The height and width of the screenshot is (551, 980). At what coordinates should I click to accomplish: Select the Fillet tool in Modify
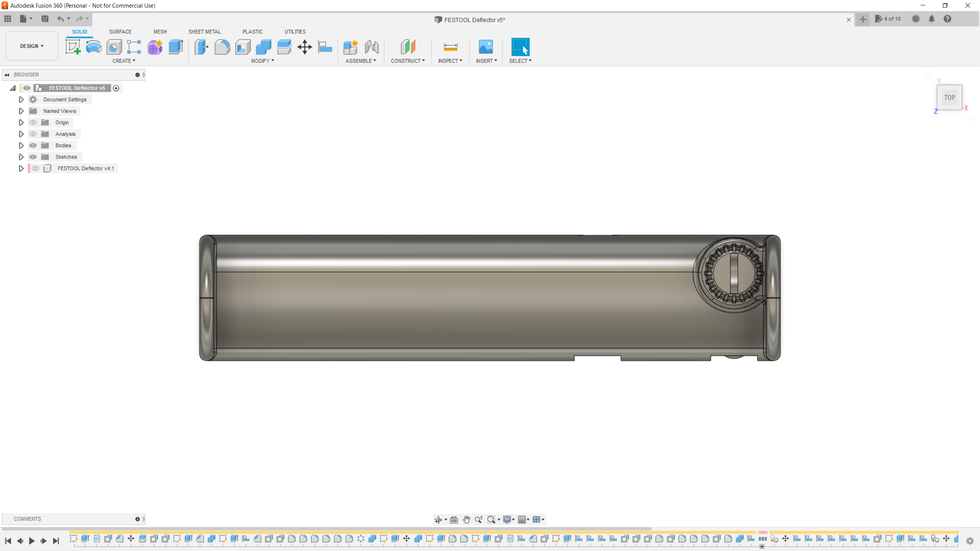point(222,47)
